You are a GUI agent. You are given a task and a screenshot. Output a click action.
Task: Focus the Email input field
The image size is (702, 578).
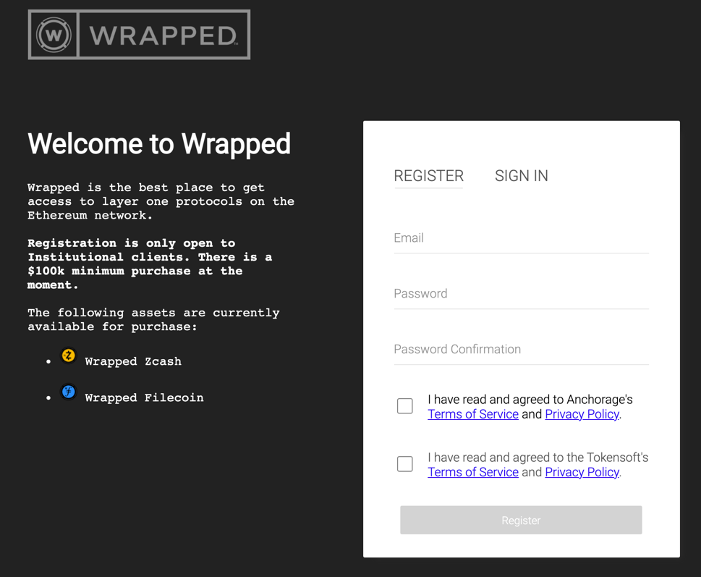coord(521,238)
